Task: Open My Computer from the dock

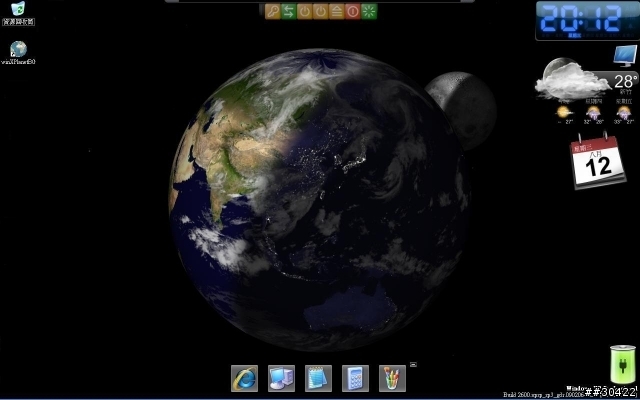Action: click(x=281, y=378)
